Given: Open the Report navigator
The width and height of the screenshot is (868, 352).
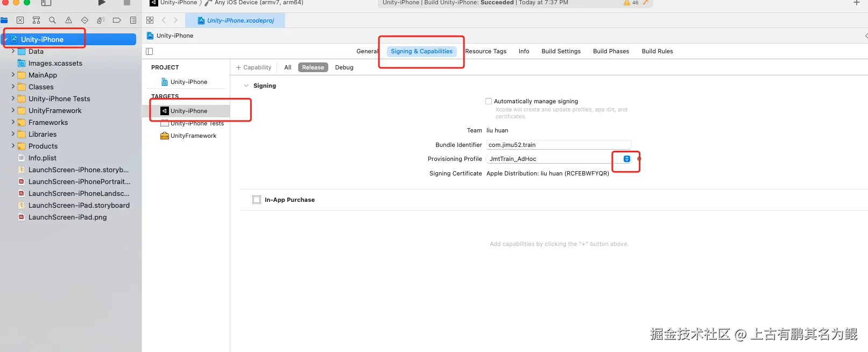Looking at the screenshot, I should point(133,20).
